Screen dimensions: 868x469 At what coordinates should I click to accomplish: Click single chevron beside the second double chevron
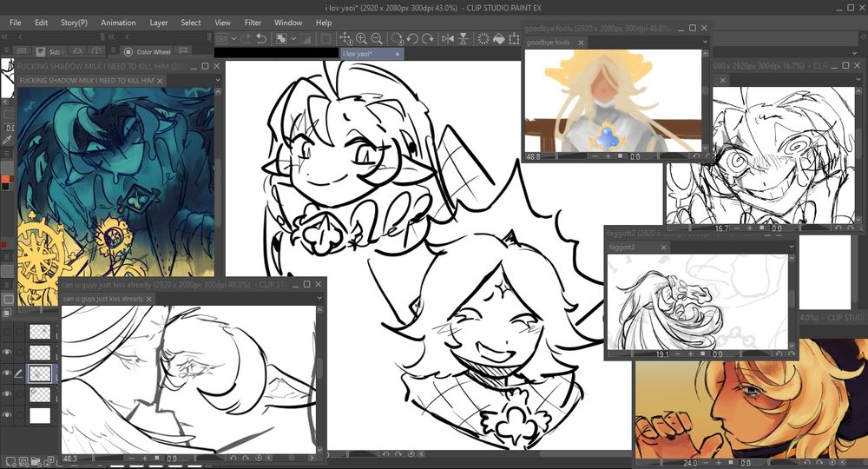click(x=128, y=36)
